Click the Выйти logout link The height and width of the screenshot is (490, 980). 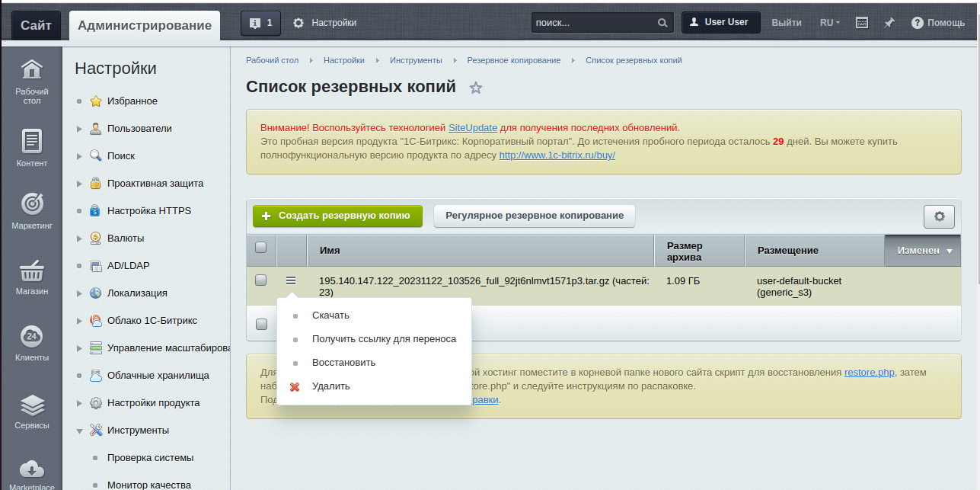787,23
